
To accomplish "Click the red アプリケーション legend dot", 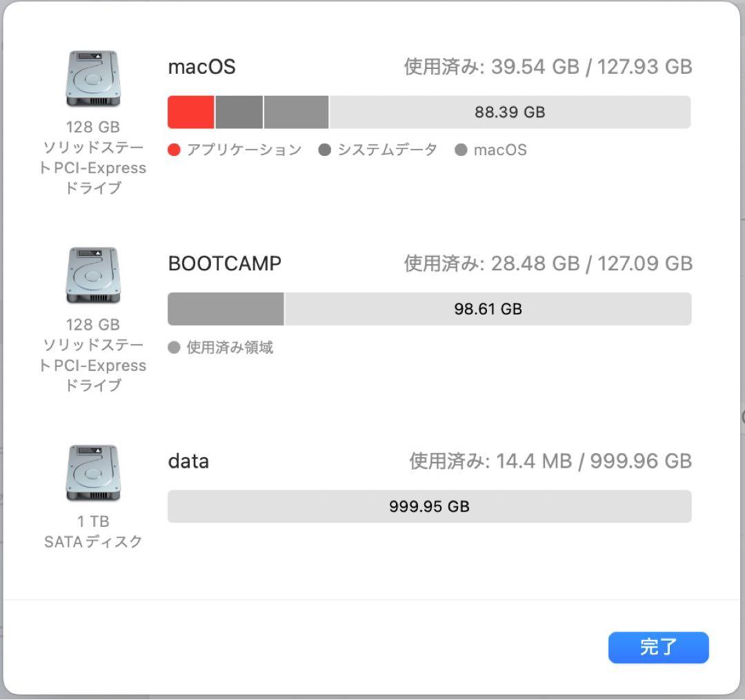I will 174,149.
